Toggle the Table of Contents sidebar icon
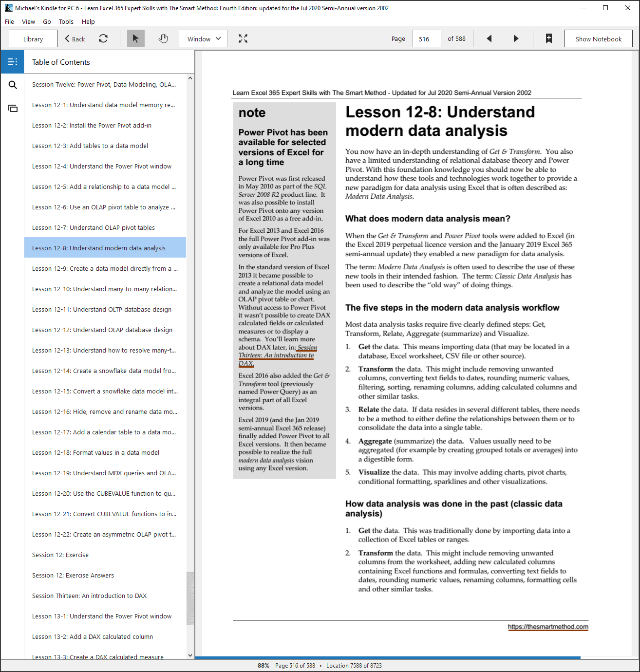The width and height of the screenshot is (640, 672). (x=13, y=62)
